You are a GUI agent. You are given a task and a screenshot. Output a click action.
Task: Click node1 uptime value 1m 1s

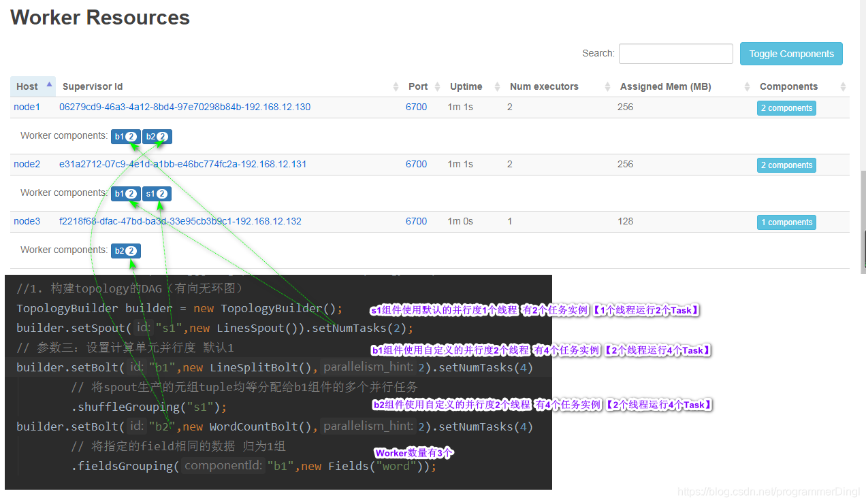460,107
